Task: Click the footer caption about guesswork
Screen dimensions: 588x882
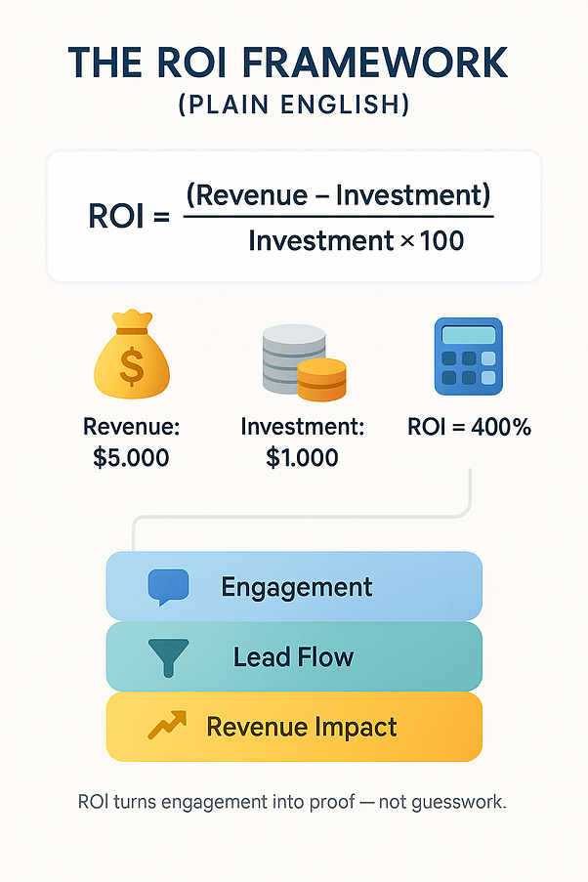Action: pyautogui.click(x=293, y=804)
